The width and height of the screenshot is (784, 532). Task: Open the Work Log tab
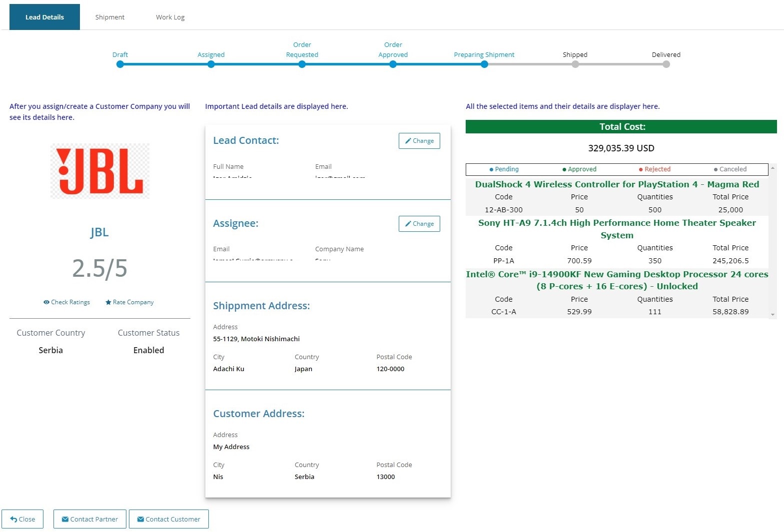click(170, 17)
